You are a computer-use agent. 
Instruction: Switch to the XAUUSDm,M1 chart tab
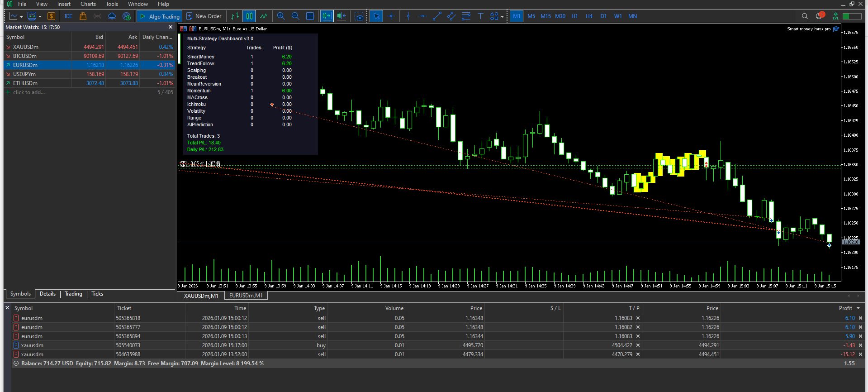click(x=201, y=296)
